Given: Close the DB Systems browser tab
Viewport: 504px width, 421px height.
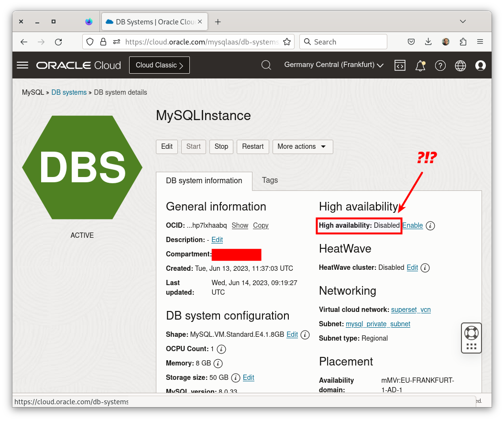Looking at the screenshot, I should pyautogui.click(x=200, y=22).
